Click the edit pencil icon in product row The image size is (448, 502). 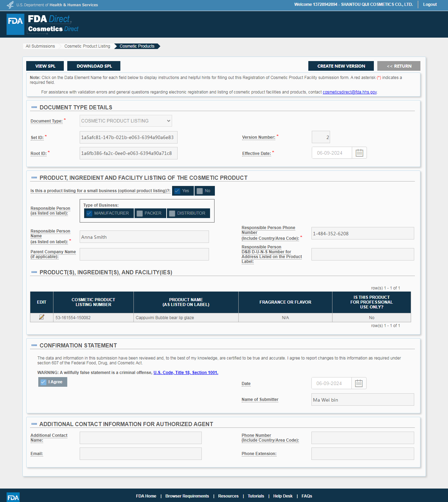tap(42, 317)
